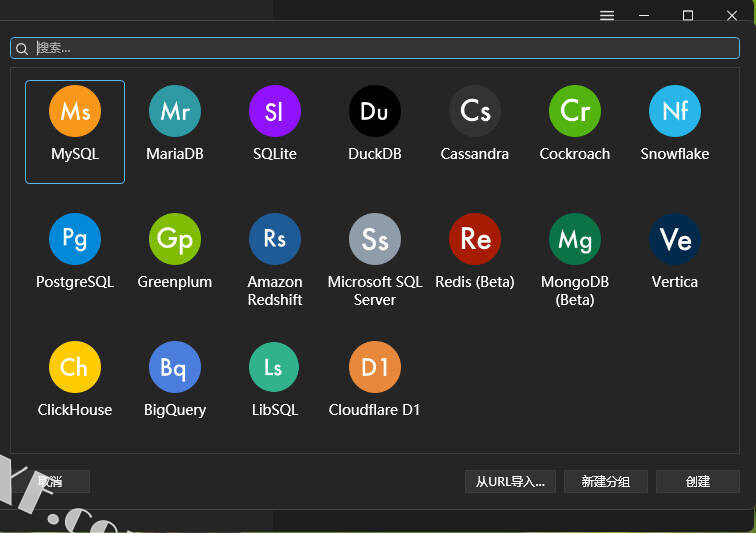Select the MySQL database icon
The height and width of the screenshot is (533, 756).
click(75, 111)
